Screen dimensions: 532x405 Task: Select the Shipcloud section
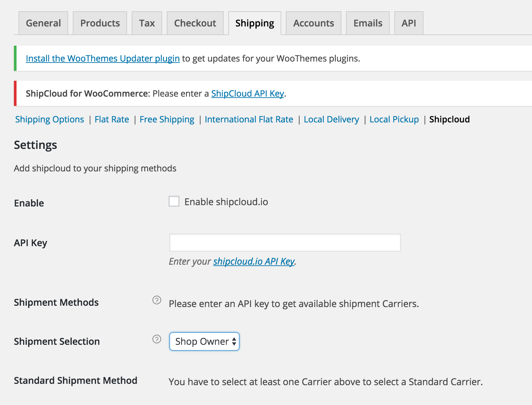[450, 119]
